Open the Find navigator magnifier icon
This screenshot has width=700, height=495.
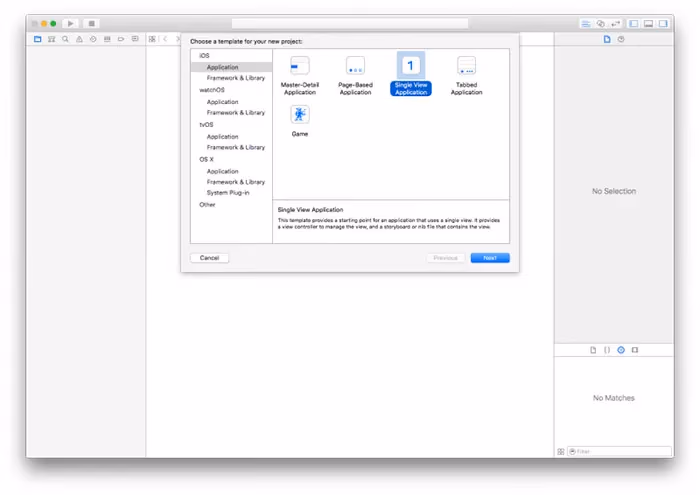[65, 39]
